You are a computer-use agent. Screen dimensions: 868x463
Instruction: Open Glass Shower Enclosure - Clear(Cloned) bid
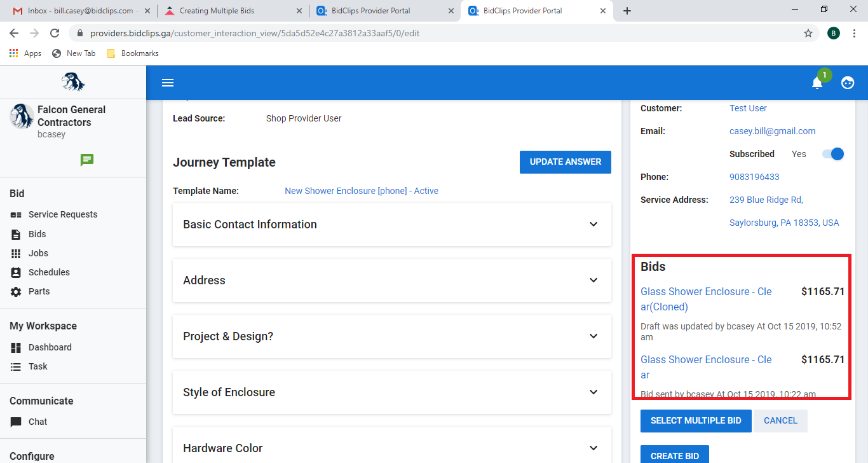(x=706, y=299)
